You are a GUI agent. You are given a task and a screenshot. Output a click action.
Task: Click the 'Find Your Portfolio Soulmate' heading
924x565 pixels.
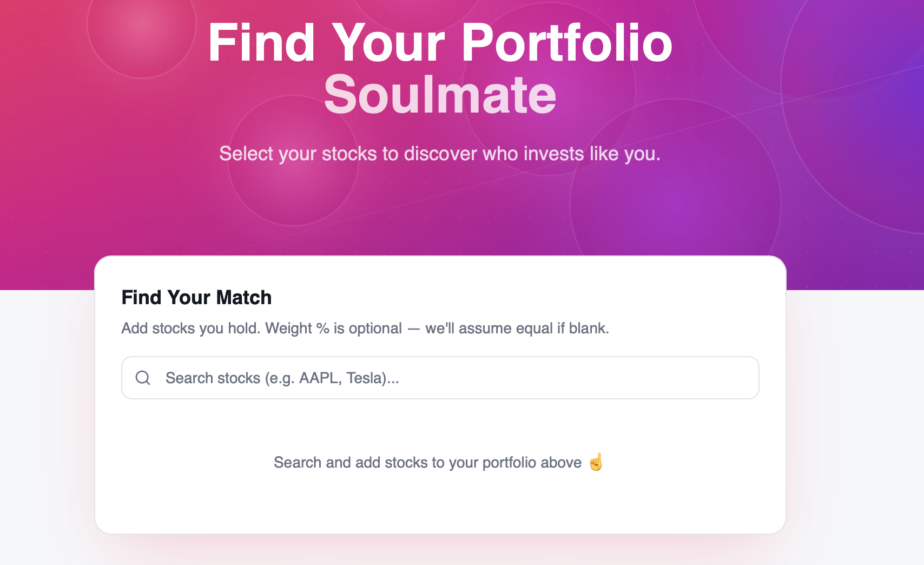tap(441, 44)
